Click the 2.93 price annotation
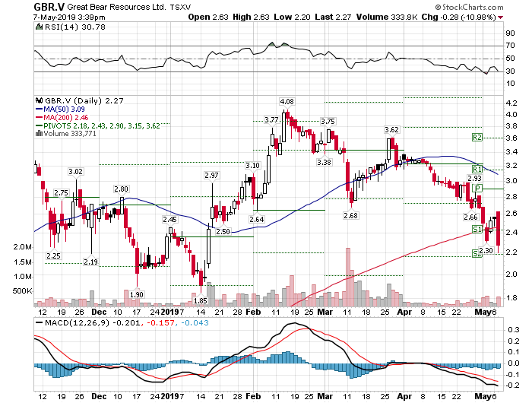The image size is (532, 403). 474,178
